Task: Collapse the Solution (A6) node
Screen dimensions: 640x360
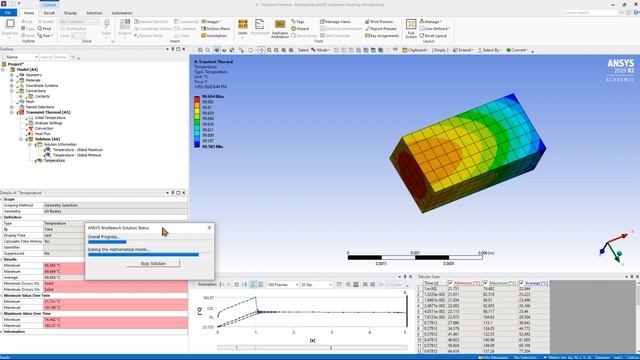Action: (x=20, y=139)
